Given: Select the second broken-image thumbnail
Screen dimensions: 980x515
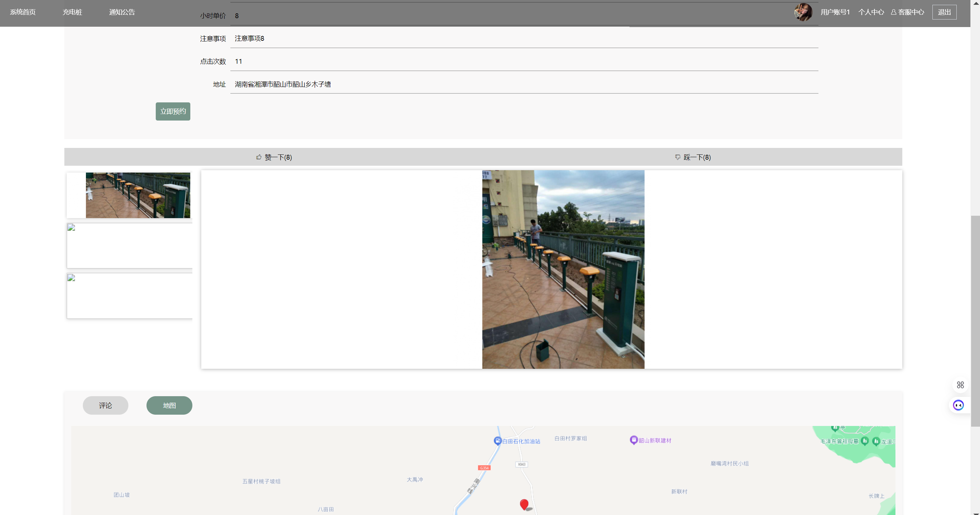Looking at the screenshot, I should [129, 246].
